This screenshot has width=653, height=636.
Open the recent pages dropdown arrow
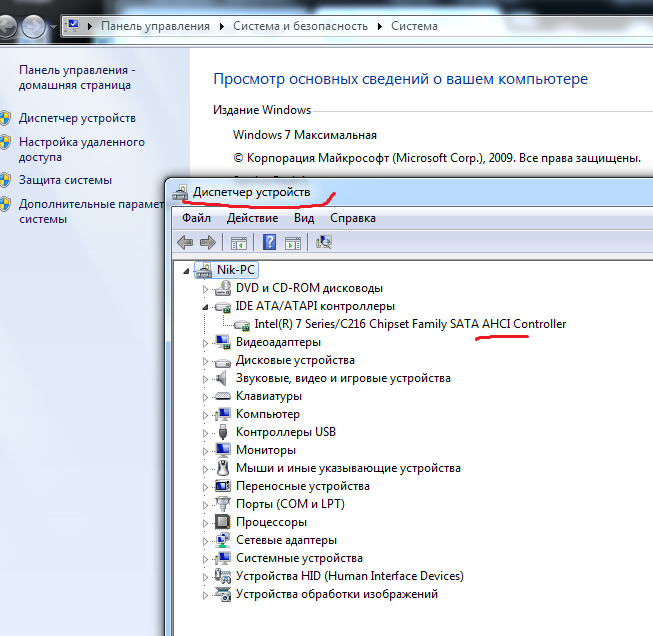coord(53,27)
